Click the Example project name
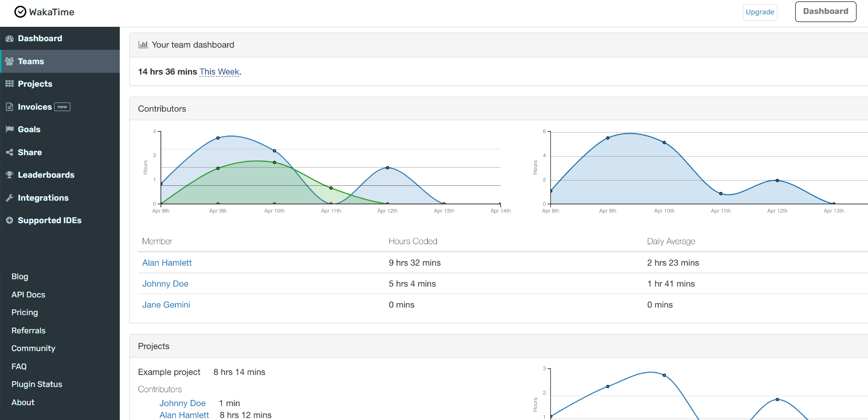This screenshot has width=868, height=420. (169, 372)
